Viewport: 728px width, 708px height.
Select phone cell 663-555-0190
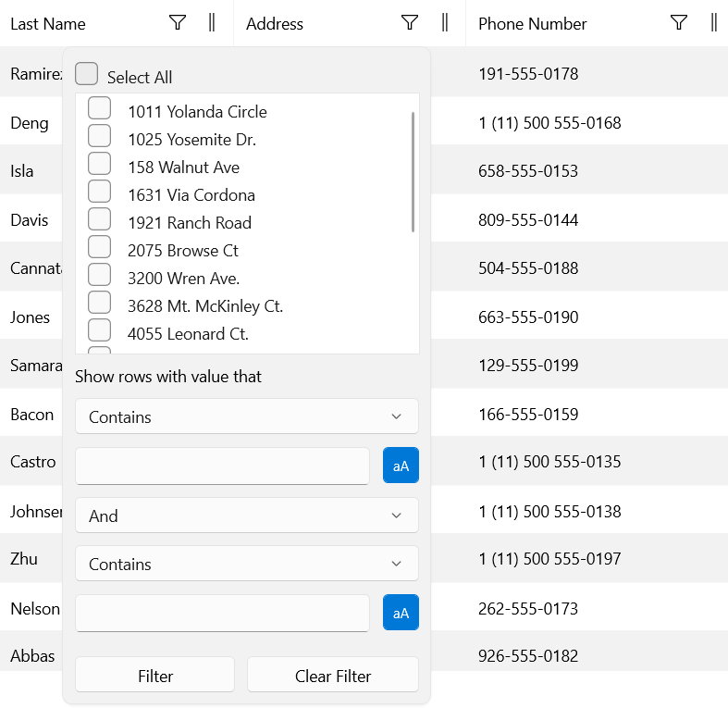(x=528, y=317)
